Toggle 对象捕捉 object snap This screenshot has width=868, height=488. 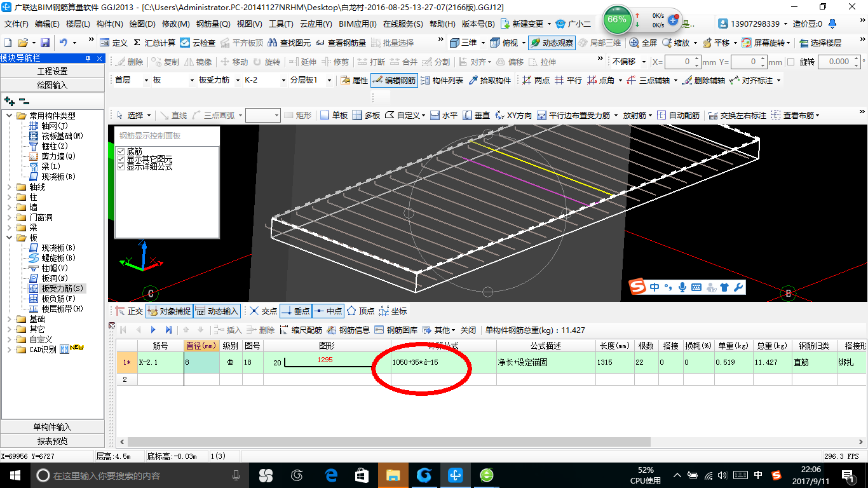pos(168,311)
